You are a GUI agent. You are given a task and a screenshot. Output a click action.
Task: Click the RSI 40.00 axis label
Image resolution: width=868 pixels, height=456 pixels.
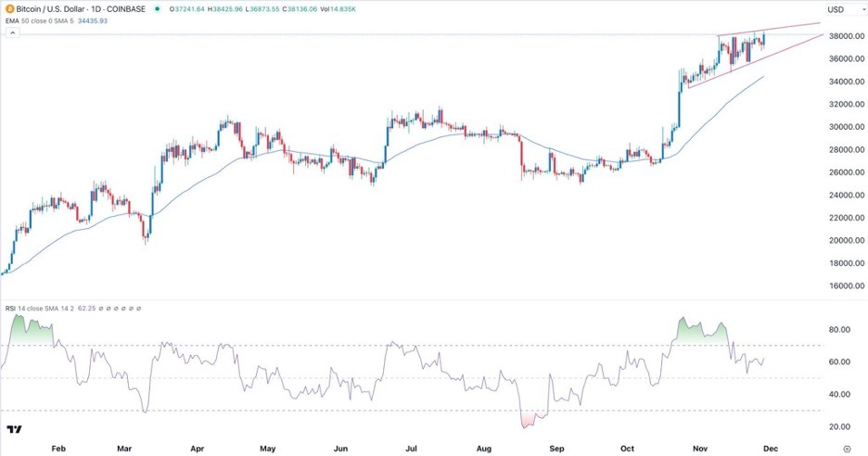coord(840,394)
